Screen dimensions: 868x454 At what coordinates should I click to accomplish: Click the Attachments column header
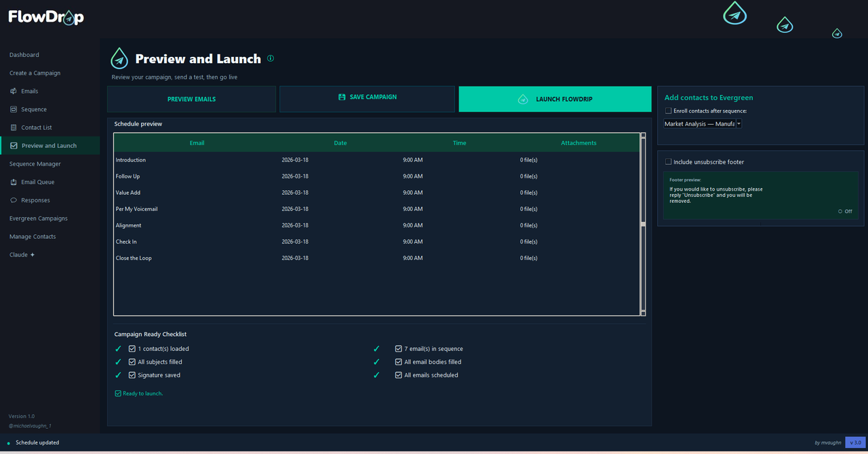(578, 143)
